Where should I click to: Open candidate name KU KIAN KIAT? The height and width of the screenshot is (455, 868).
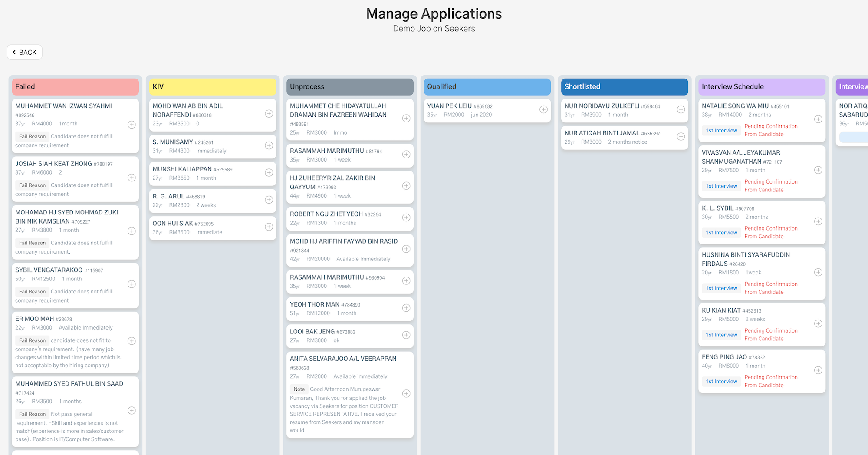[721, 310]
